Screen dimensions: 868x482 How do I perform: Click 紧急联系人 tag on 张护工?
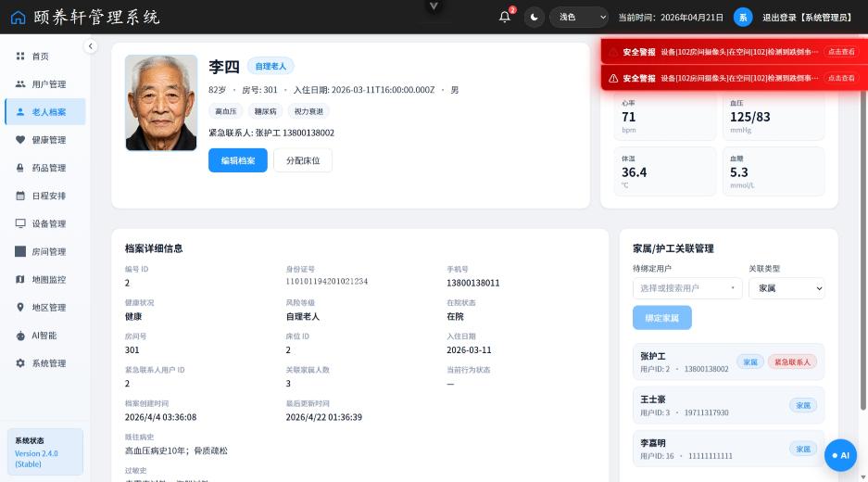[792, 361]
